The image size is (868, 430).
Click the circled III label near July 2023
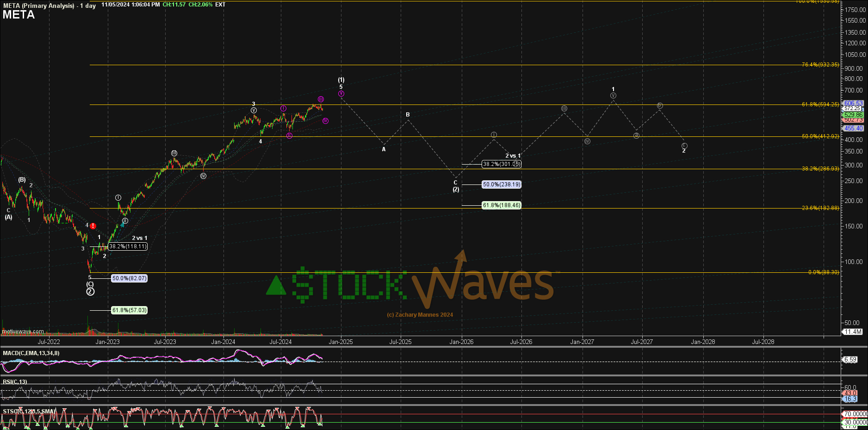(174, 153)
